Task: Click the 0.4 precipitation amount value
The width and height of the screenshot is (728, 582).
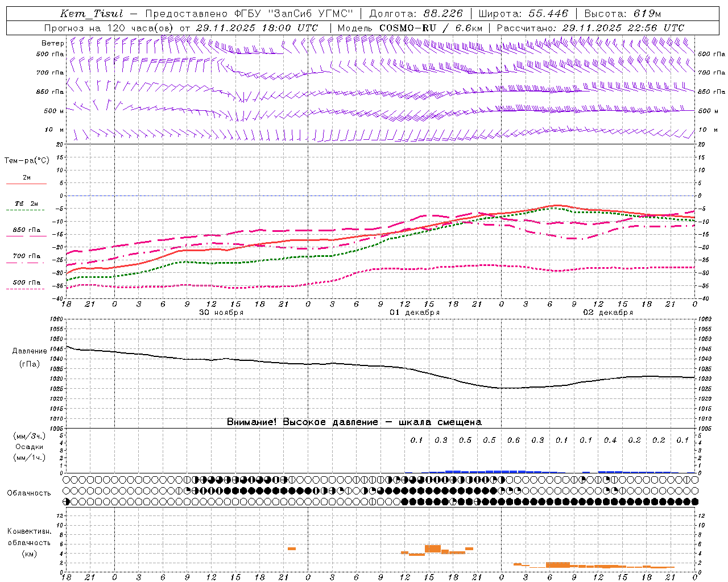Action: [x=610, y=440]
